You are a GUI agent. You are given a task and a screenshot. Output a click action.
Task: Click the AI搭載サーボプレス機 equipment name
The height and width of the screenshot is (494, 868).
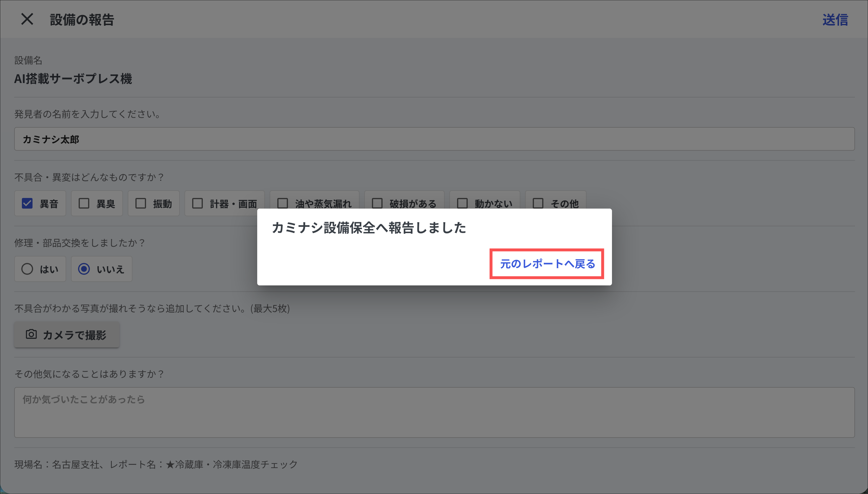tap(73, 79)
